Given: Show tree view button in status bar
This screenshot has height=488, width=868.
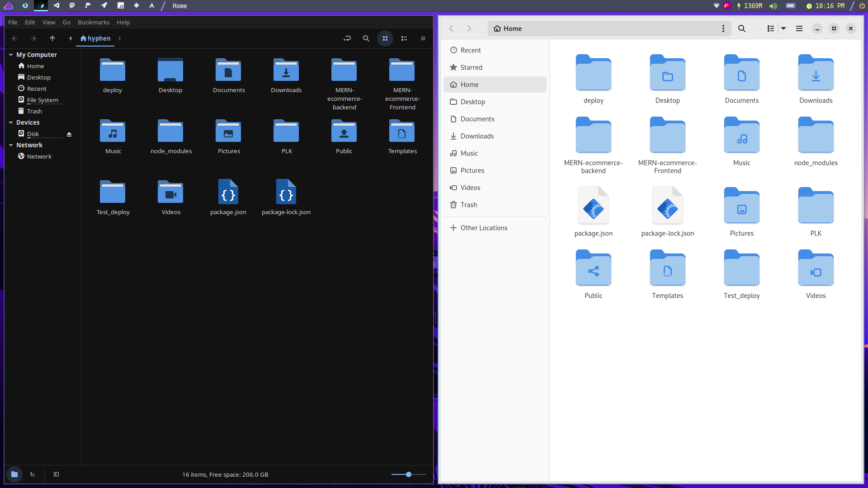Looking at the screenshot, I should pyautogui.click(x=33, y=474).
